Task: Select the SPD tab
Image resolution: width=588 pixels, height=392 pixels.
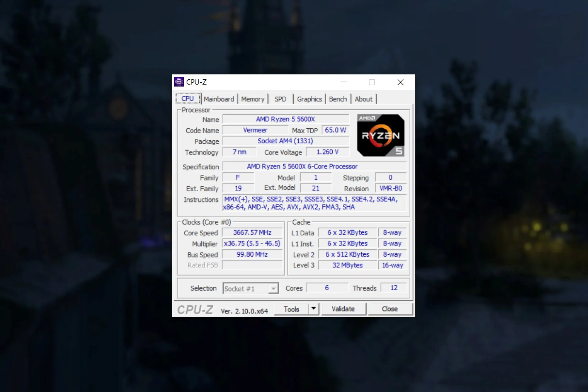Action: pos(280,99)
